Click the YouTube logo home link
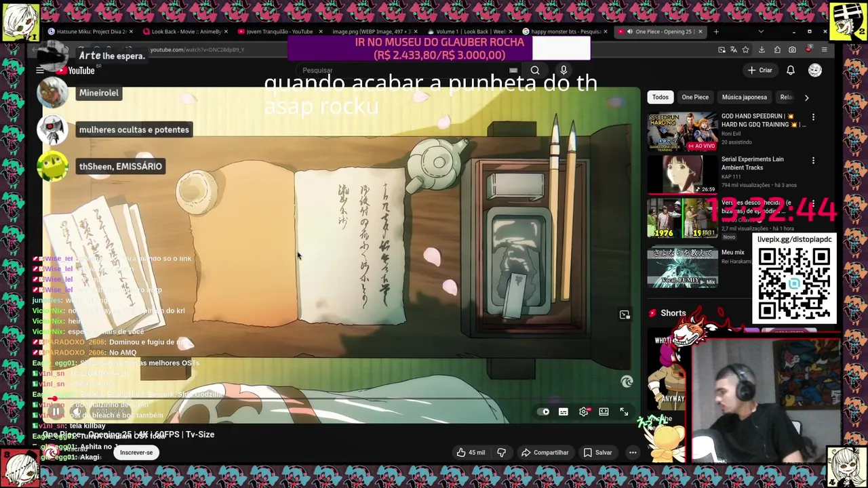This screenshot has width=868, height=488. point(76,70)
